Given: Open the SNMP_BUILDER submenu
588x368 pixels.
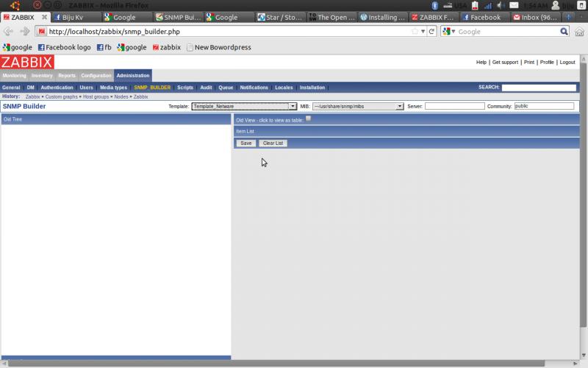Looking at the screenshot, I should (x=152, y=88).
